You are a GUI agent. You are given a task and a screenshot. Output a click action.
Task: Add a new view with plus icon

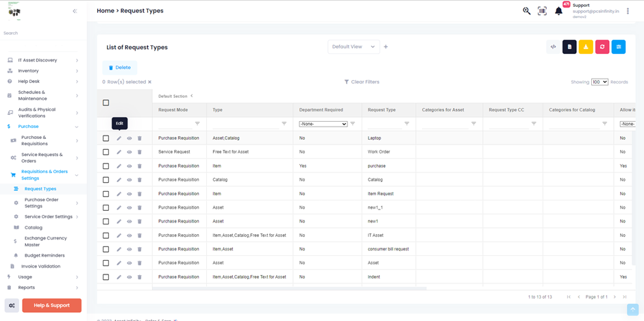click(386, 47)
